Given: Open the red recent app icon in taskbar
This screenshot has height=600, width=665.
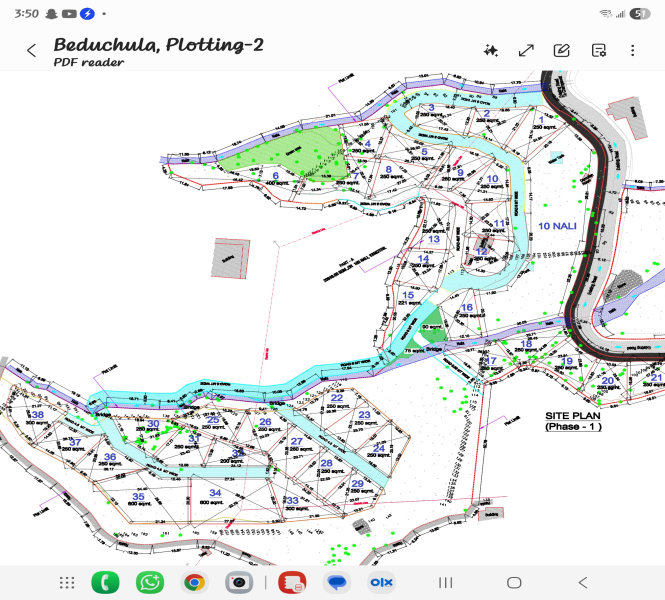Looking at the screenshot, I should tap(291, 582).
